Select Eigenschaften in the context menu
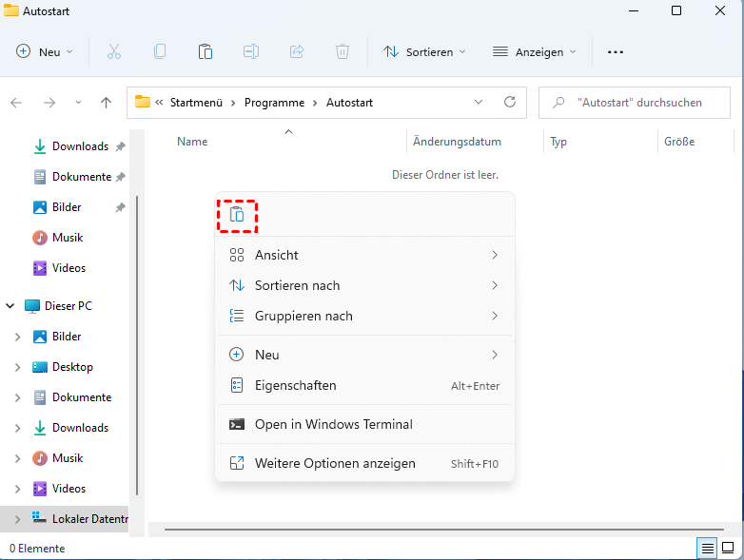This screenshot has height=560, width=744. (295, 385)
